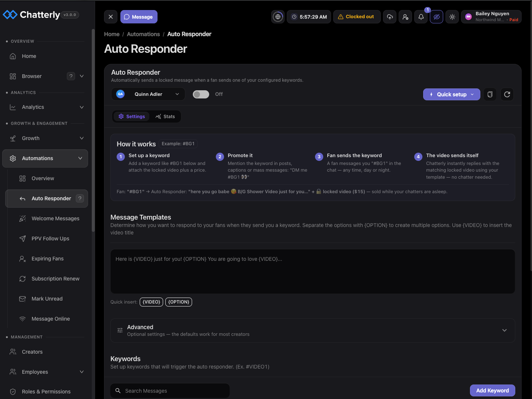Click the Home house icon
This screenshot has width=532, height=399.
pyautogui.click(x=13, y=56)
